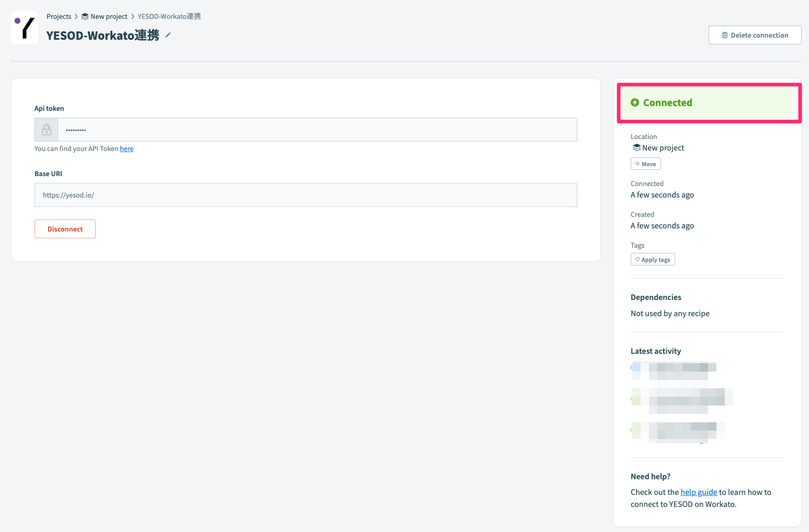Click into the Base URI field
This screenshot has width=809, height=532.
pos(306,195)
